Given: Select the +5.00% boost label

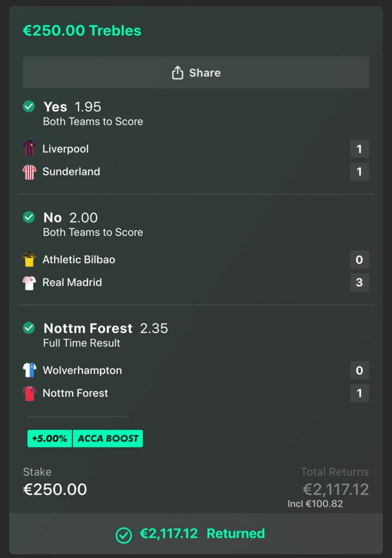Looking at the screenshot, I should click(50, 439).
